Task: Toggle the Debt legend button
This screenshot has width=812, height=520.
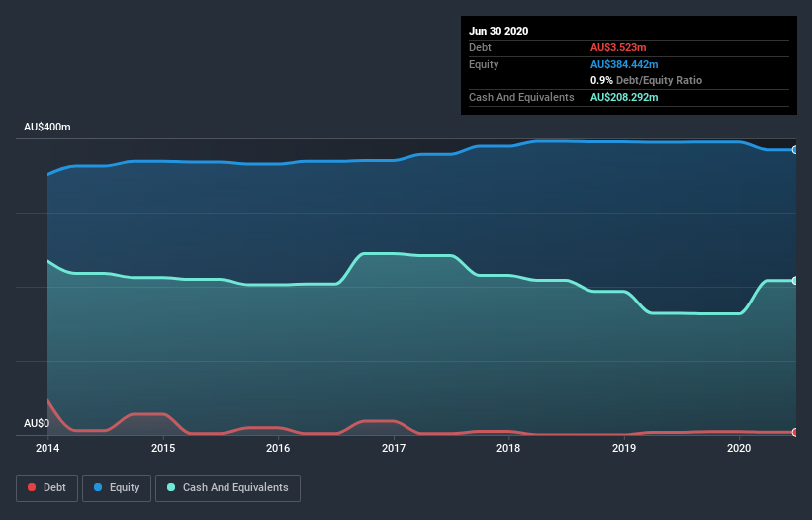Action: point(46,488)
